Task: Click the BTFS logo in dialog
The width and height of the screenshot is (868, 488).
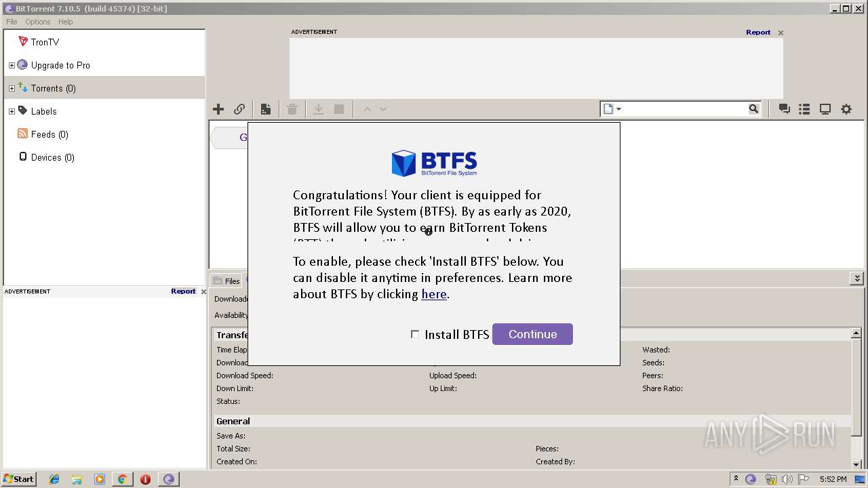Action: (x=434, y=163)
